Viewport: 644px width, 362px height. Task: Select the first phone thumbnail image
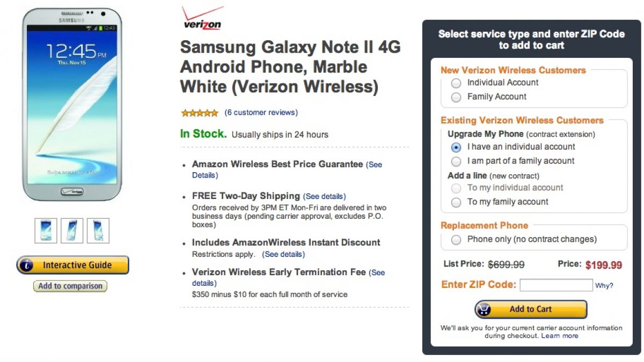(46, 230)
